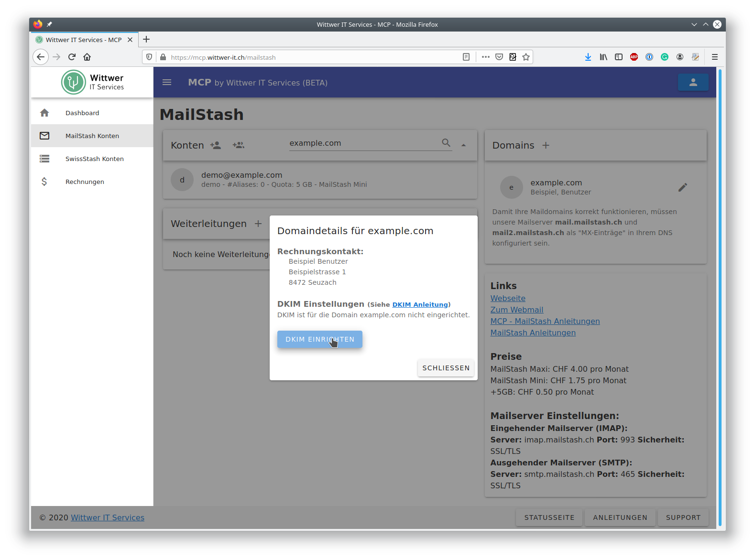Image resolution: width=755 pixels, height=560 pixels.
Task: Toggle Firefox reader view icon
Action: point(466,57)
